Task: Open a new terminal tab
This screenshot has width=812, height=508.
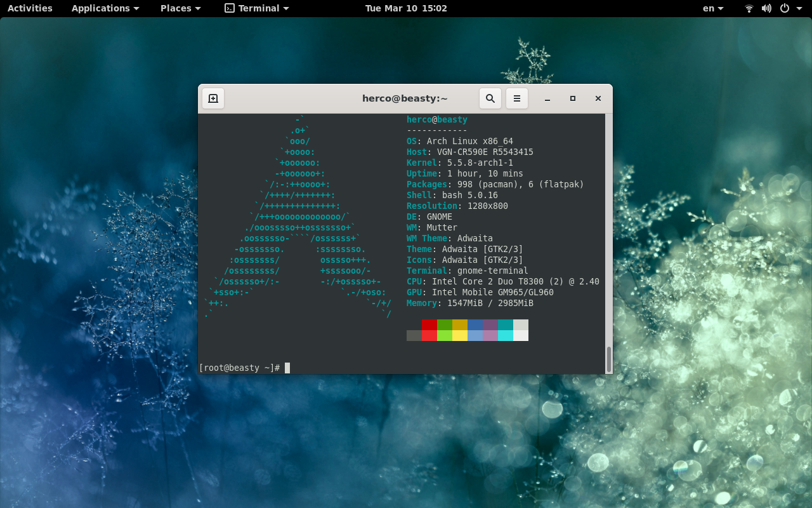Action: coord(213,98)
